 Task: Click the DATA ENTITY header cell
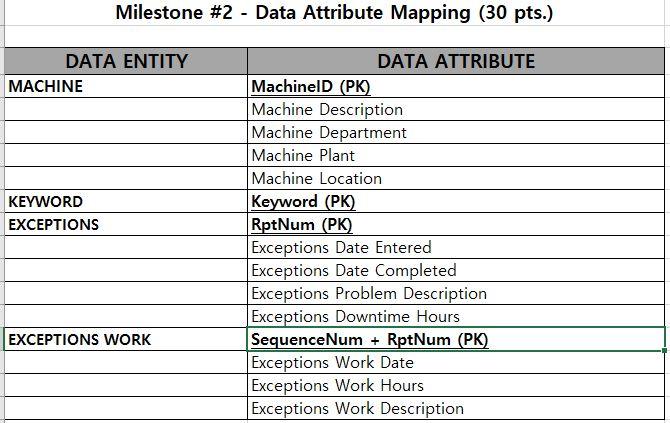click(x=126, y=61)
